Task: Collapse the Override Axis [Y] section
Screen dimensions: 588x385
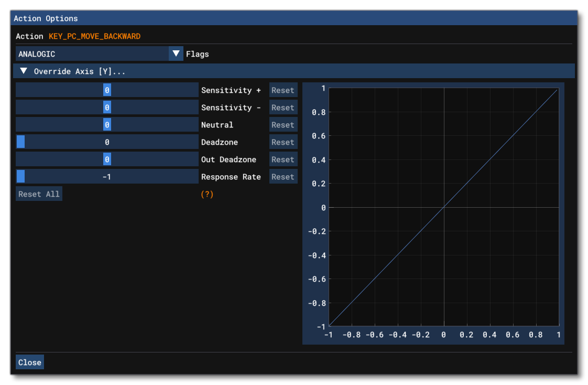Action: click(x=24, y=71)
